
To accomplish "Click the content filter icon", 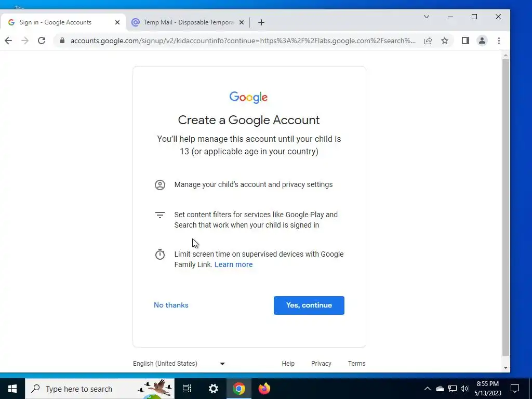I will 160,215.
